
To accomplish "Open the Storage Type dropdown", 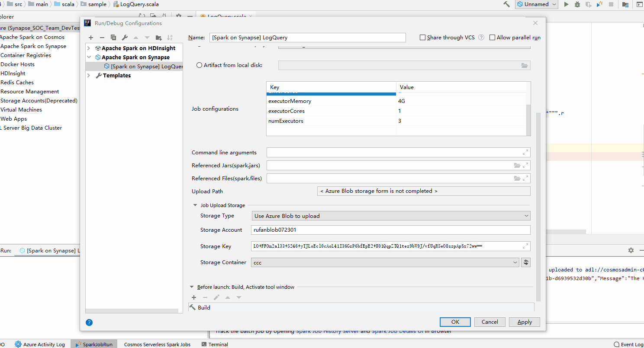I will pyautogui.click(x=526, y=215).
